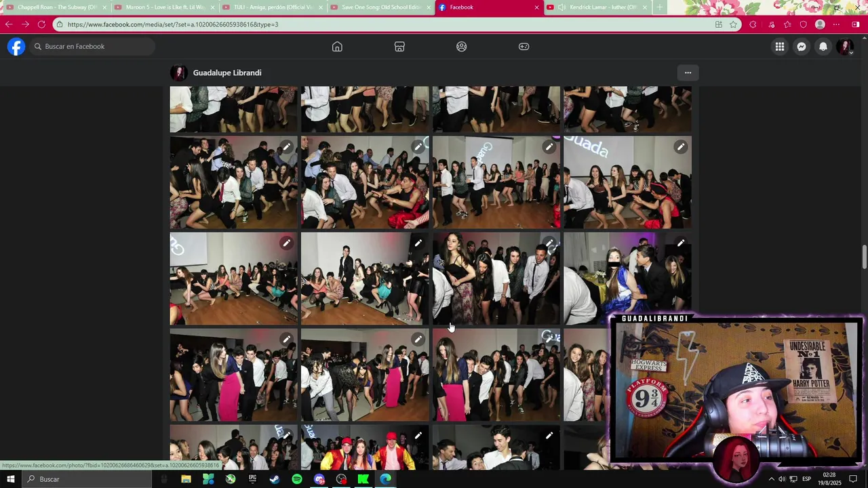Screen dimensions: 868x488
Task: View site information lock icon
Action: [x=60, y=24]
